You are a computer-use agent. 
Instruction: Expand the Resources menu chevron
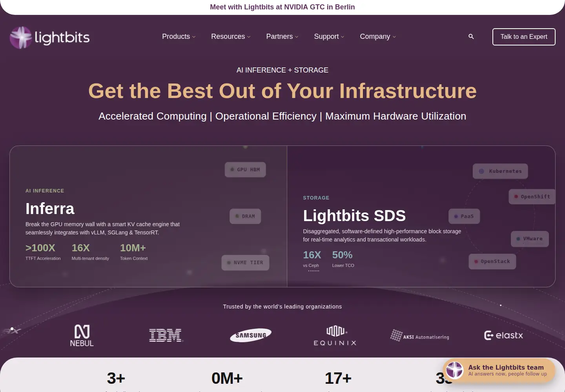249,37
